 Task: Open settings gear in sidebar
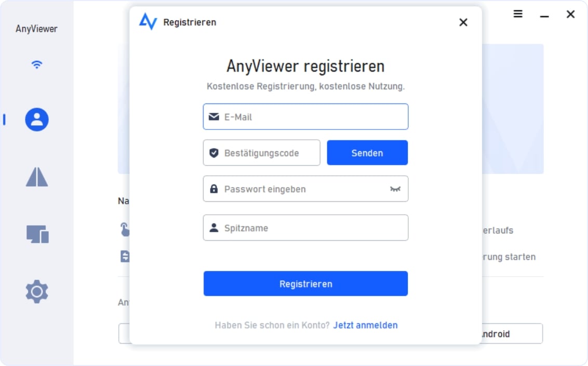37,291
